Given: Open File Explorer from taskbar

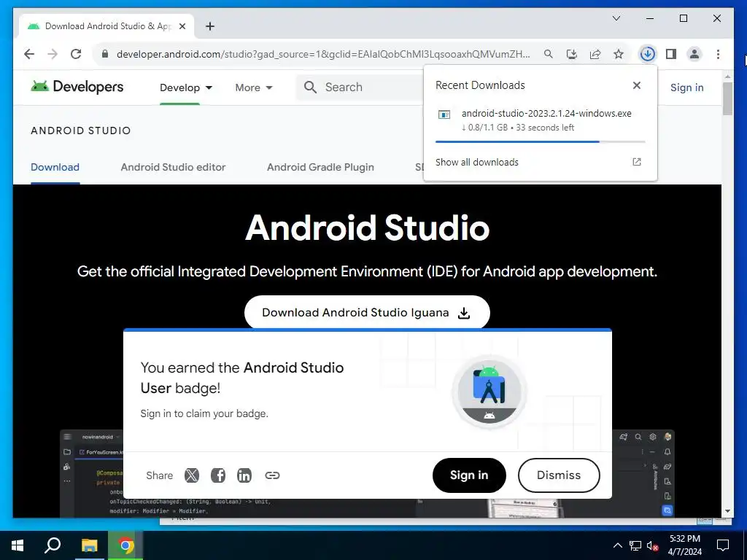Looking at the screenshot, I should tap(89, 545).
